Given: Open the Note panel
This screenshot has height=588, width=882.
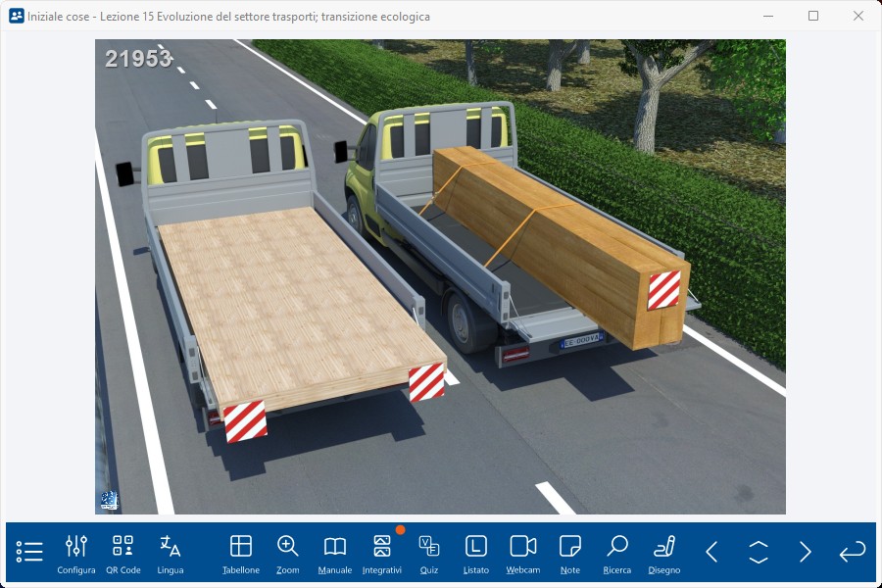Looking at the screenshot, I should point(570,553).
